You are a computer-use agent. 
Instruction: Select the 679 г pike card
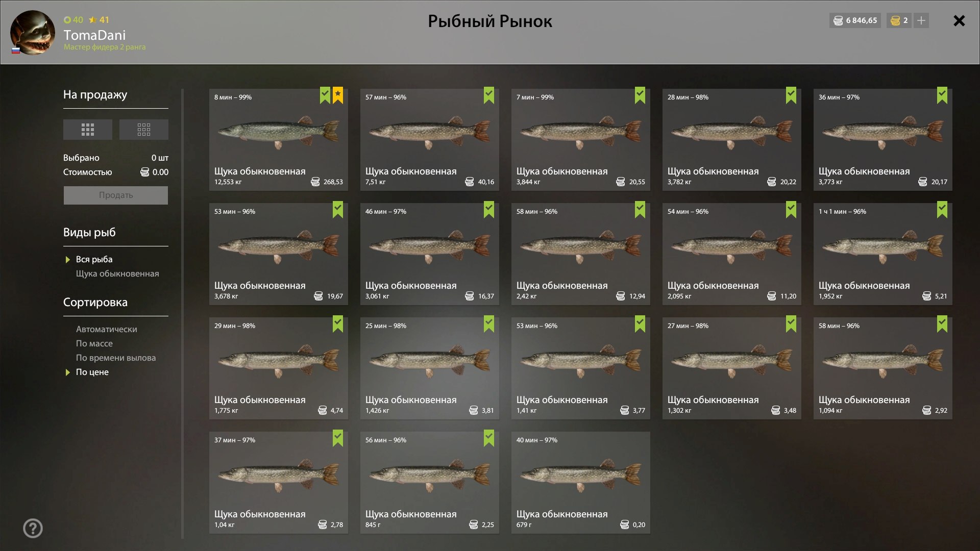tap(581, 483)
